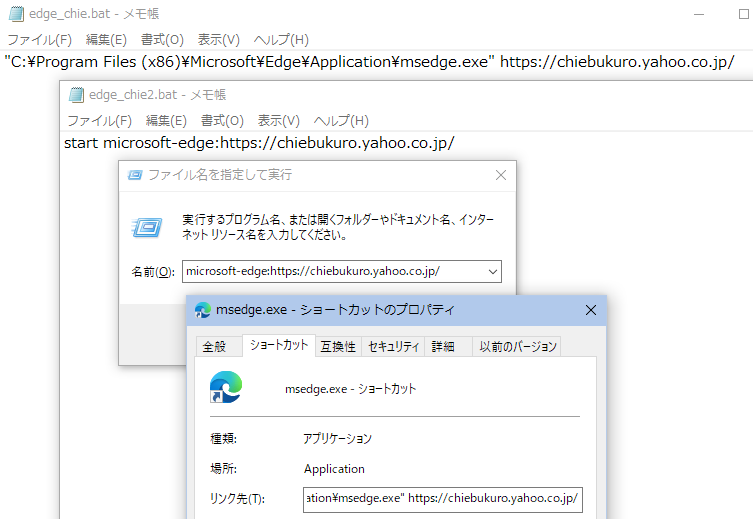
Task: Click the start microsoft-edge line in edge_chie2.bat
Action: tap(259, 143)
